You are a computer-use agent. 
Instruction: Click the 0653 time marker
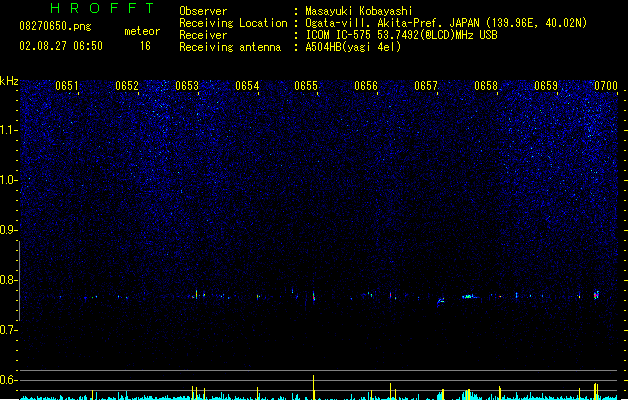[x=187, y=86]
